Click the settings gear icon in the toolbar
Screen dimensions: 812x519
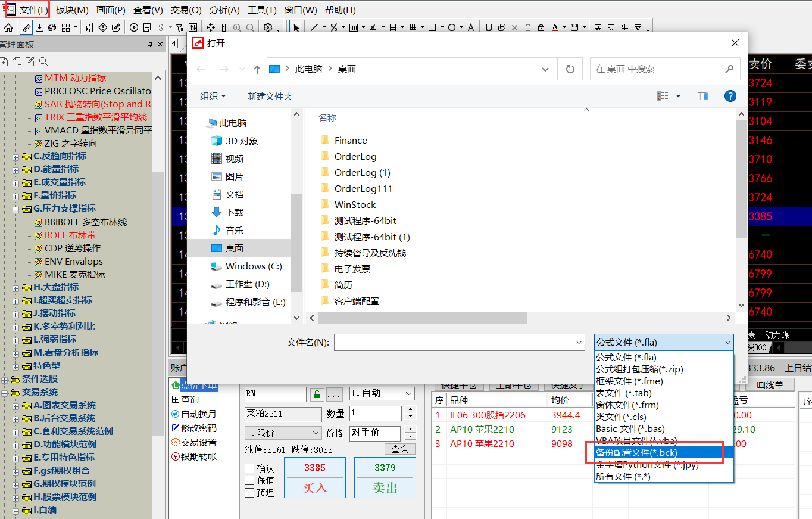pos(268,27)
